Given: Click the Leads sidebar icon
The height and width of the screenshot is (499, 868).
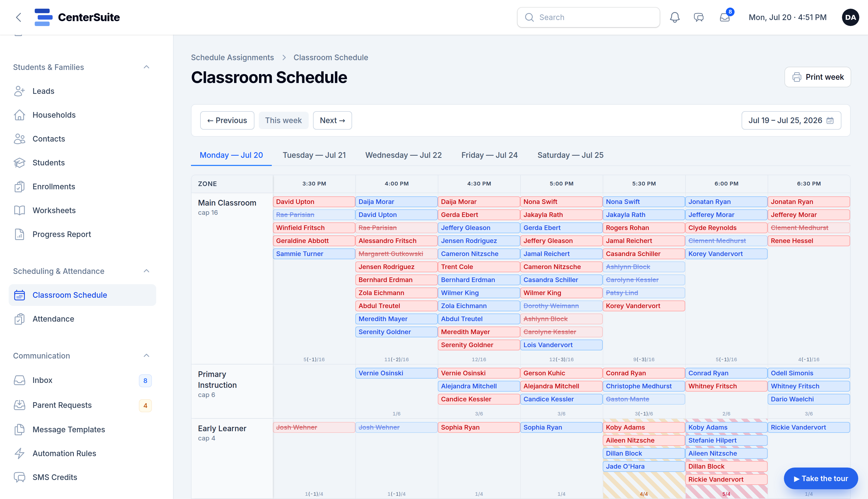Looking at the screenshot, I should (x=20, y=91).
